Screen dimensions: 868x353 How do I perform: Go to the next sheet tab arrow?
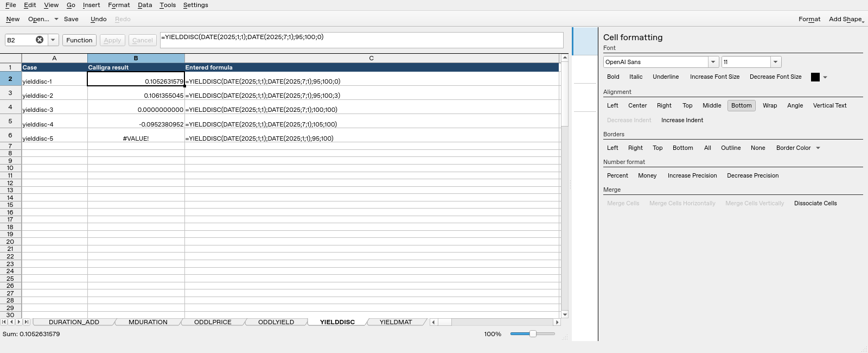[19, 322]
